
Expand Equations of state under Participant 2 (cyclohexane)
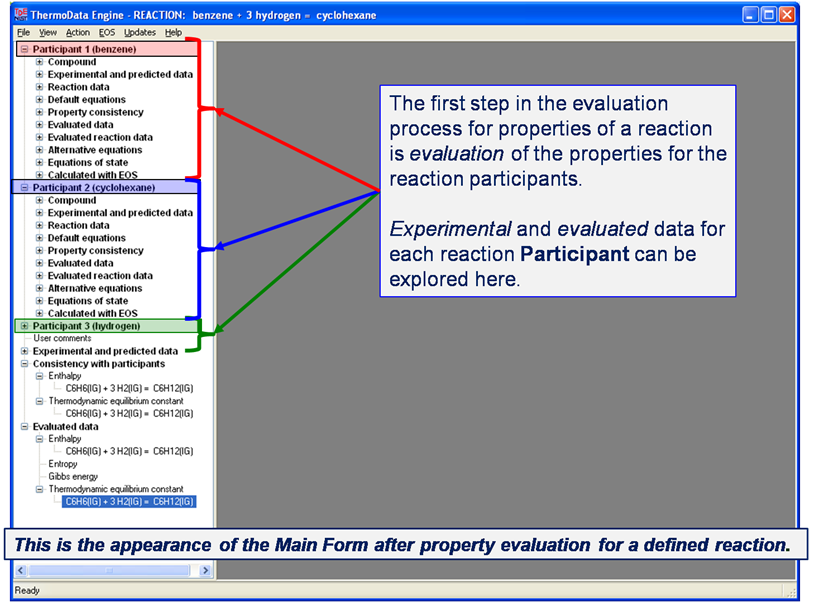coord(40,301)
